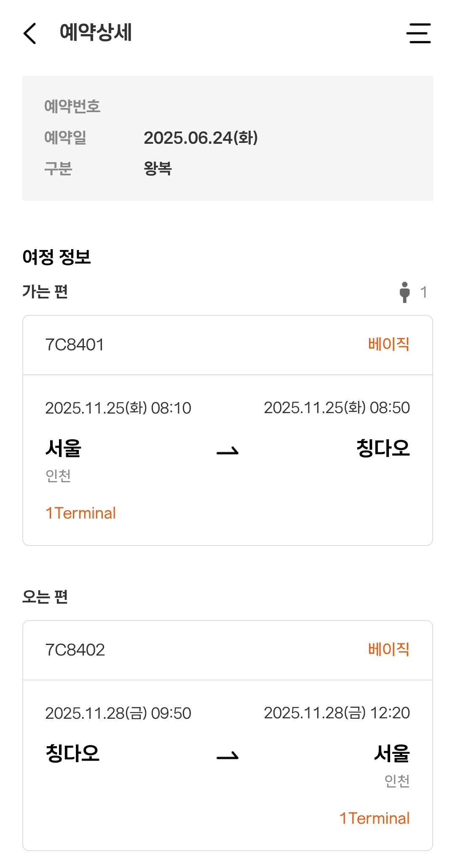Tap the 왕복 trip type value
Image resolution: width=455 pixels, height=868 pixels.
pyautogui.click(x=158, y=169)
